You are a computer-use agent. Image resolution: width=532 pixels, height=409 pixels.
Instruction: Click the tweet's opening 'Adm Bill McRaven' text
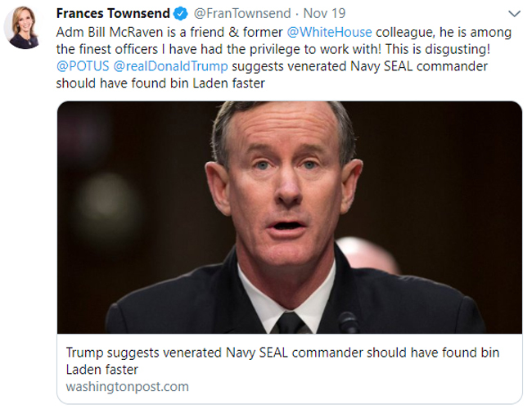pyautogui.click(x=106, y=32)
